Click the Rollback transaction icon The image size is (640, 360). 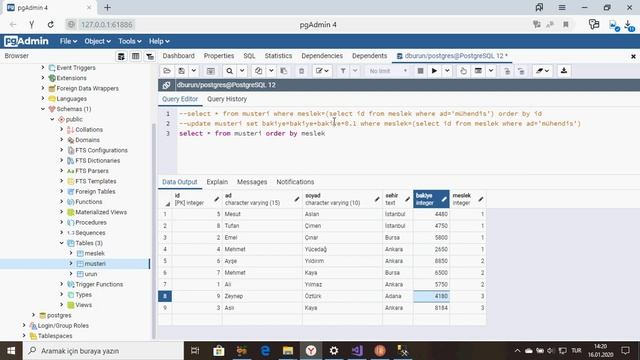click(x=521, y=71)
